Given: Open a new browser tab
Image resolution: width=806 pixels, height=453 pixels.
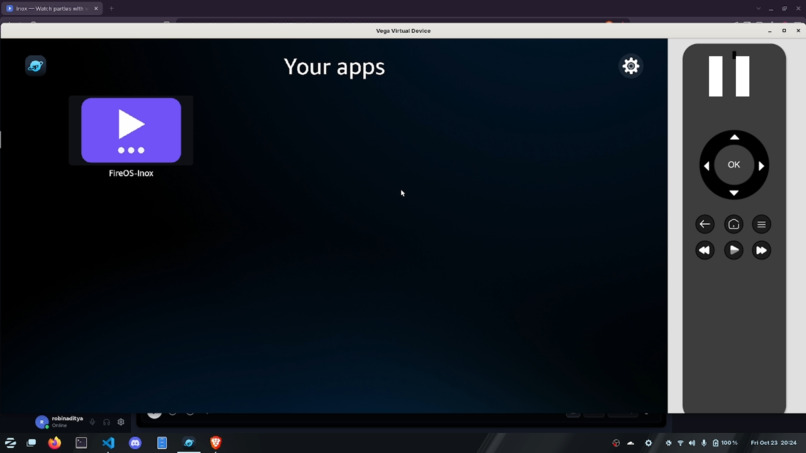Looking at the screenshot, I should pyautogui.click(x=111, y=8).
